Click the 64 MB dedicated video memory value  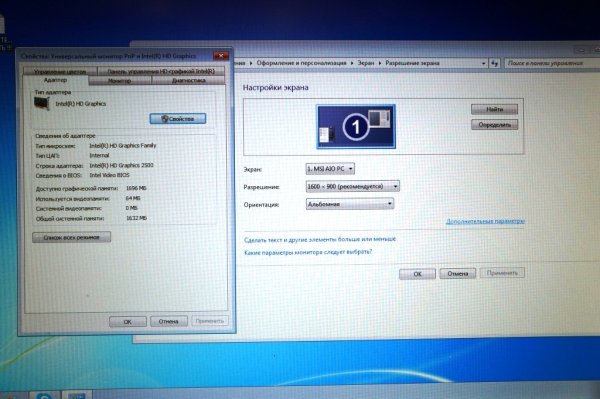click(x=133, y=198)
